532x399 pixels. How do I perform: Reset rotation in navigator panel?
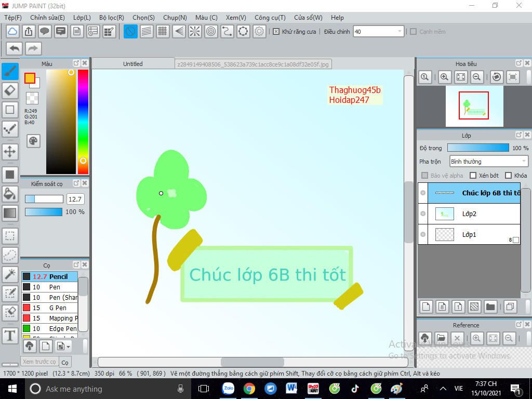497,77
